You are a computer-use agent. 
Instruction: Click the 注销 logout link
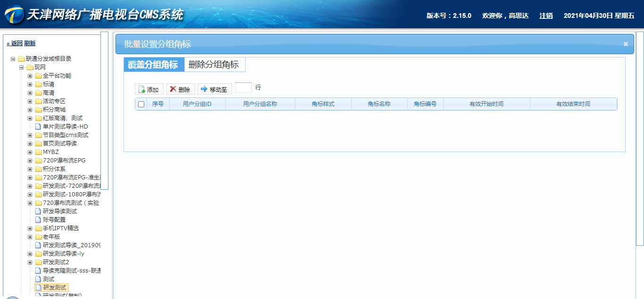click(546, 16)
